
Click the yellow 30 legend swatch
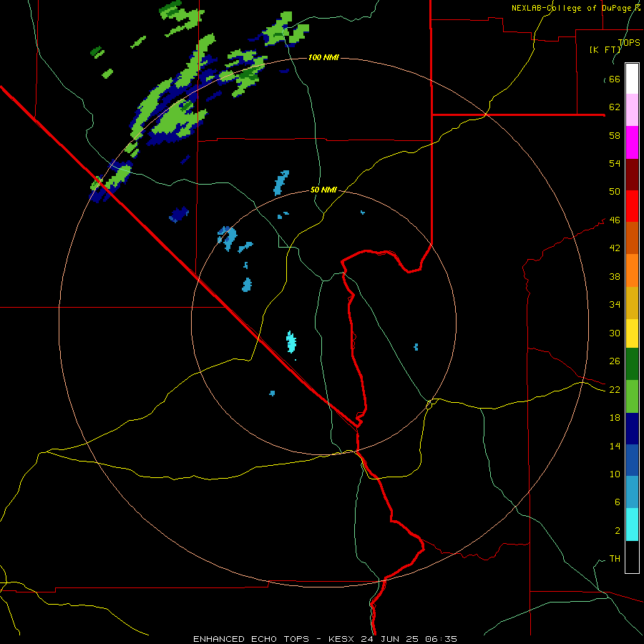pos(632,334)
